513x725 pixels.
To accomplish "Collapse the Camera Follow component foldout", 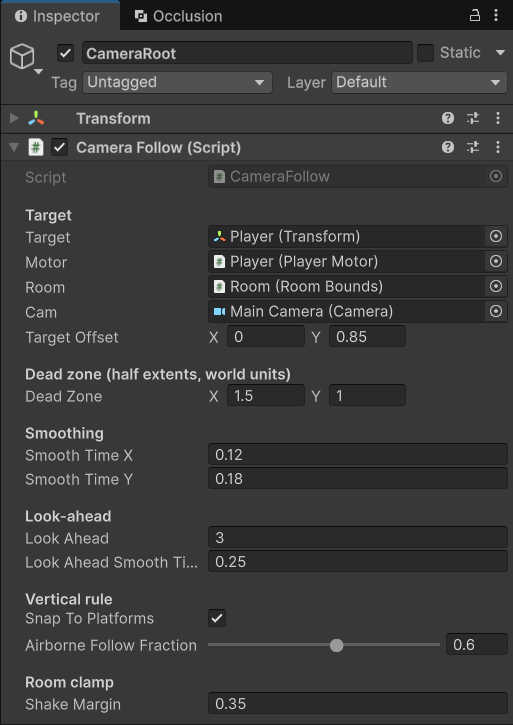I will tap(14, 147).
